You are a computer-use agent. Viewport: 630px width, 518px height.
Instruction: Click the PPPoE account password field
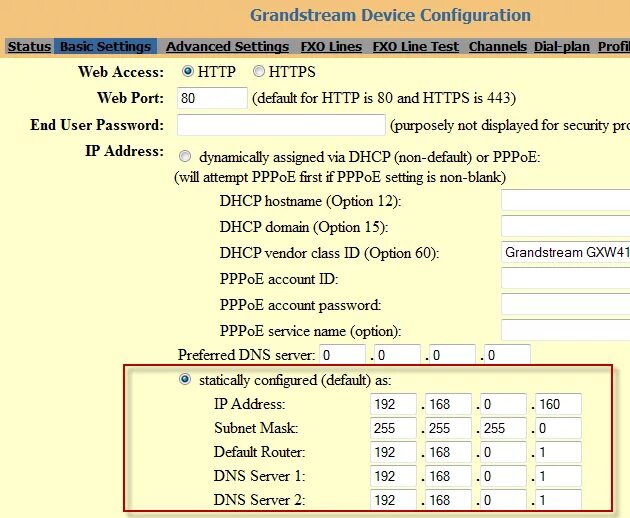pyautogui.click(x=566, y=304)
